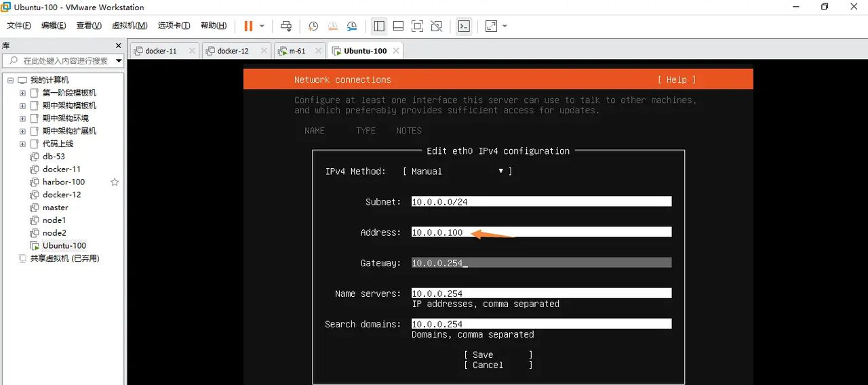The width and height of the screenshot is (868, 385).
Task: Expand the 期中架构扩展机 folder
Action: (22, 131)
